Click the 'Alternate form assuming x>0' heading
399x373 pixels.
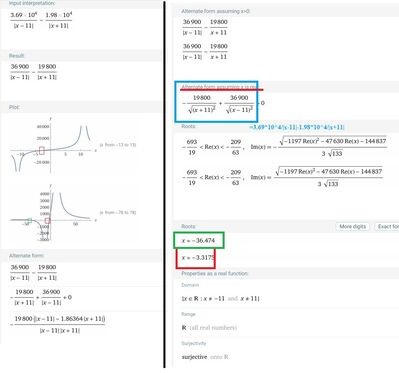coord(216,11)
